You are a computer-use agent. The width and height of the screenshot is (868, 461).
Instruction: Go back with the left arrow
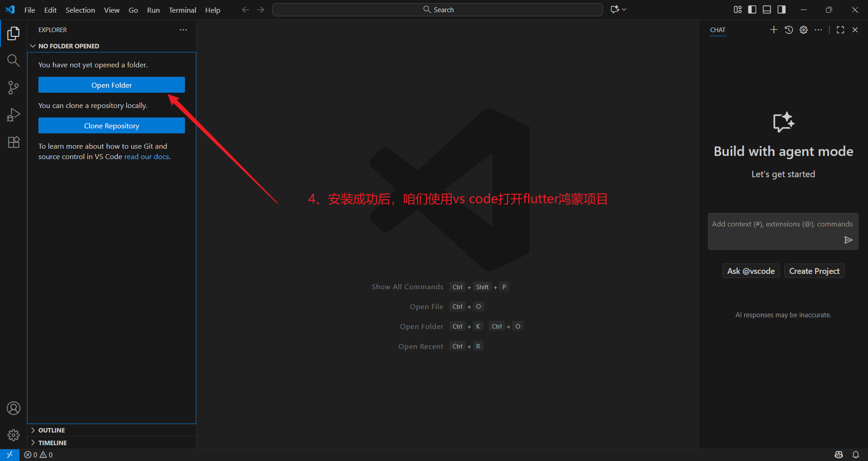[245, 9]
